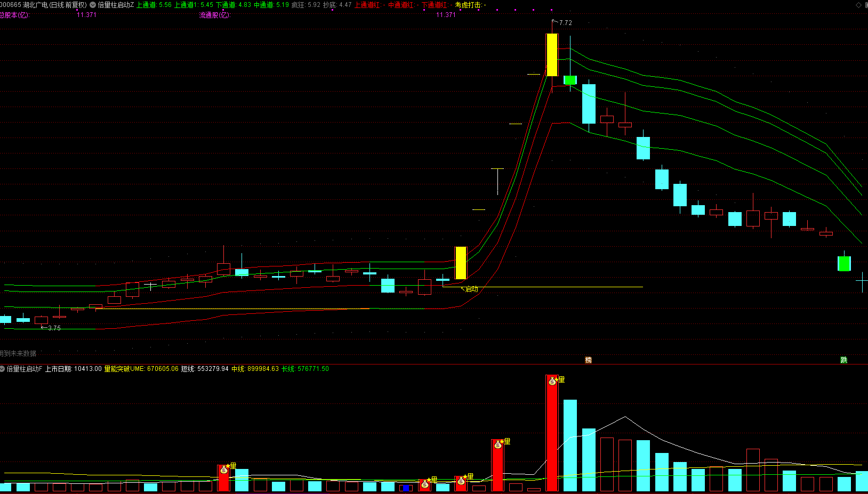Click the green candle near the chart's right edge
The width and height of the screenshot is (868, 494).
click(844, 263)
